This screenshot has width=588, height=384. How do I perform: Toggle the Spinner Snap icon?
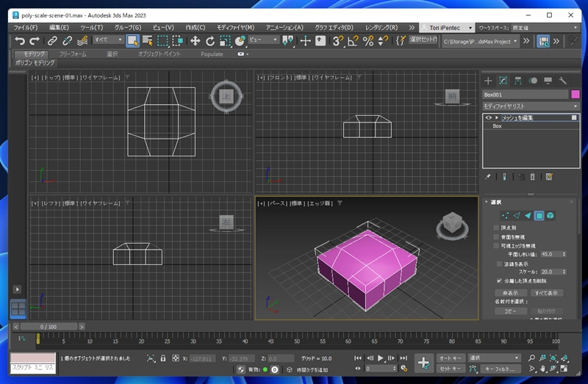[x=382, y=40]
